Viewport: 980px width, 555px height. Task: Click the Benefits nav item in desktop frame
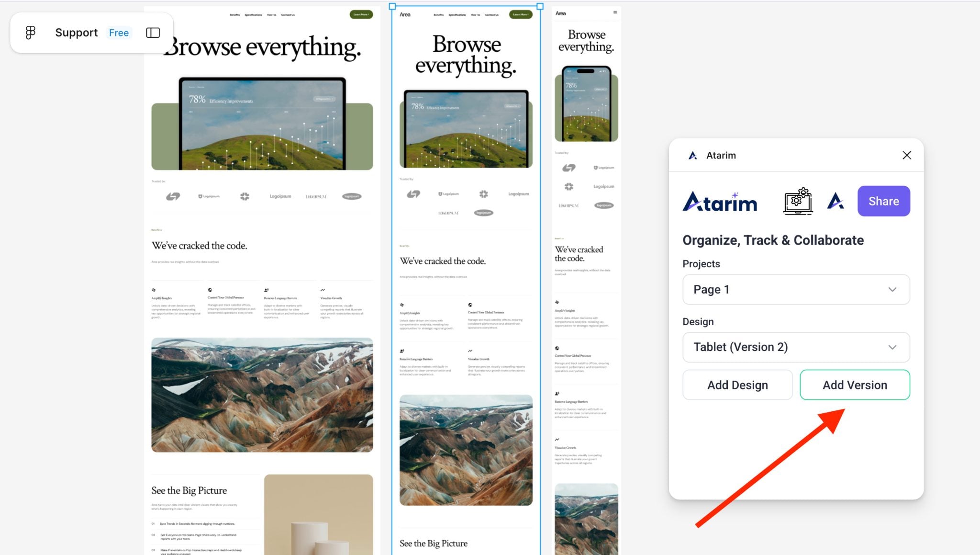pyautogui.click(x=234, y=15)
